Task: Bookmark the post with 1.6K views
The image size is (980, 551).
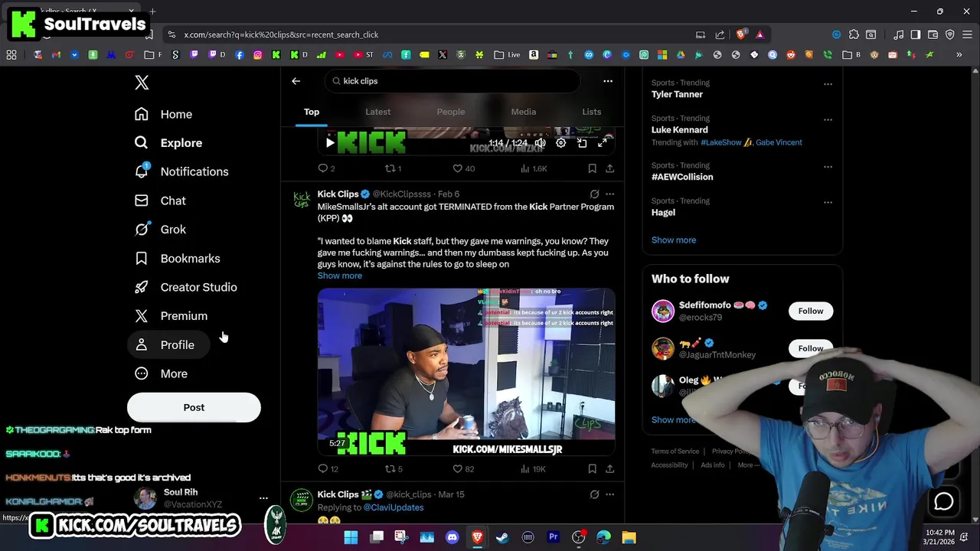Action: [x=592, y=168]
